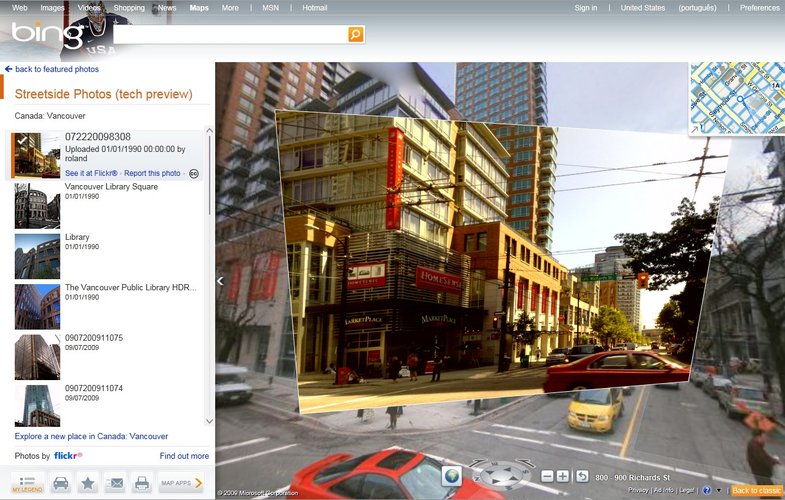
Task: Zoom out with the minus button
Action: click(547, 476)
